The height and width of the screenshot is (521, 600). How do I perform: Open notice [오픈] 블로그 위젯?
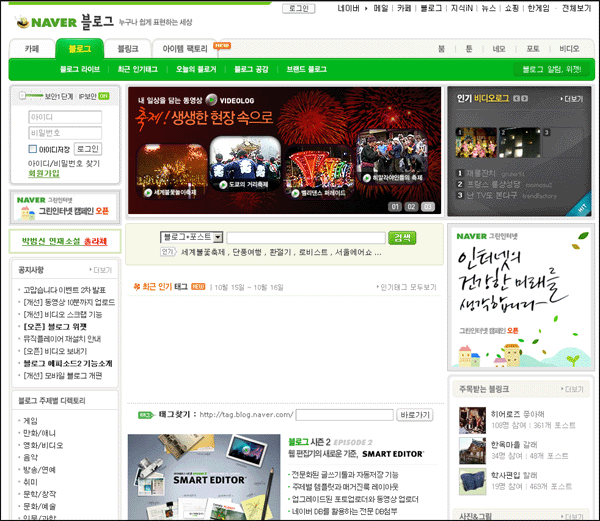pyautogui.click(x=55, y=327)
